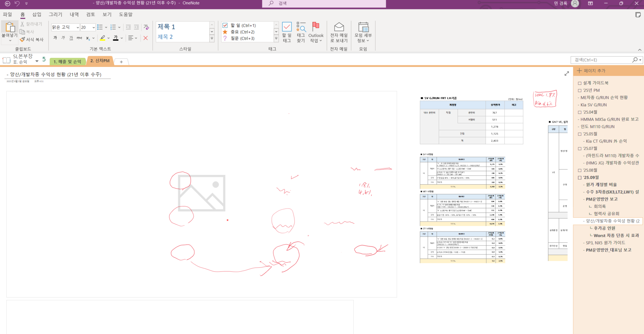644x334 pixels.
Task: Click the 할 일 태그 checkbox icon
Action: [x=287, y=27]
